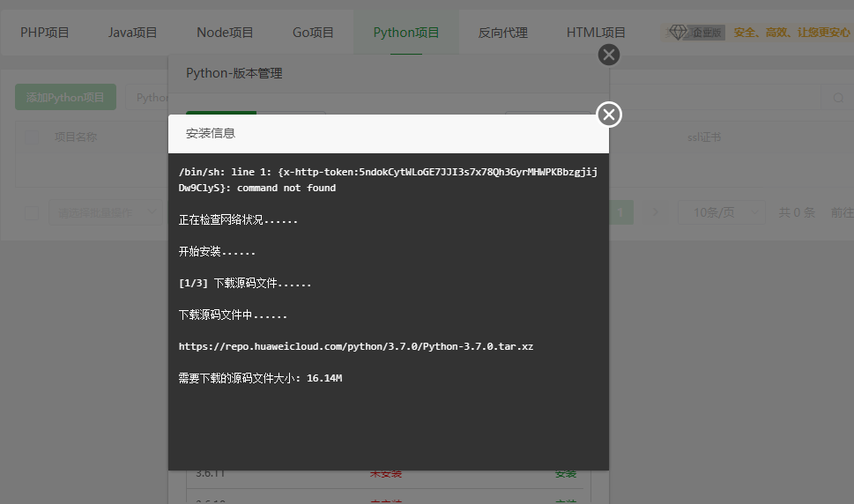854x504 pixels.
Task: Go to next page using arrow
Action: click(x=654, y=212)
